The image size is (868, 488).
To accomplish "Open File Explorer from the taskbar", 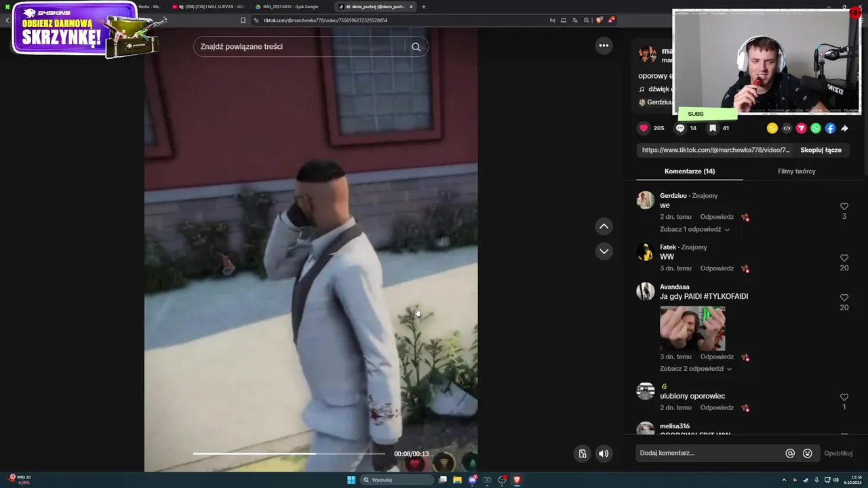I will coord(457,480).
